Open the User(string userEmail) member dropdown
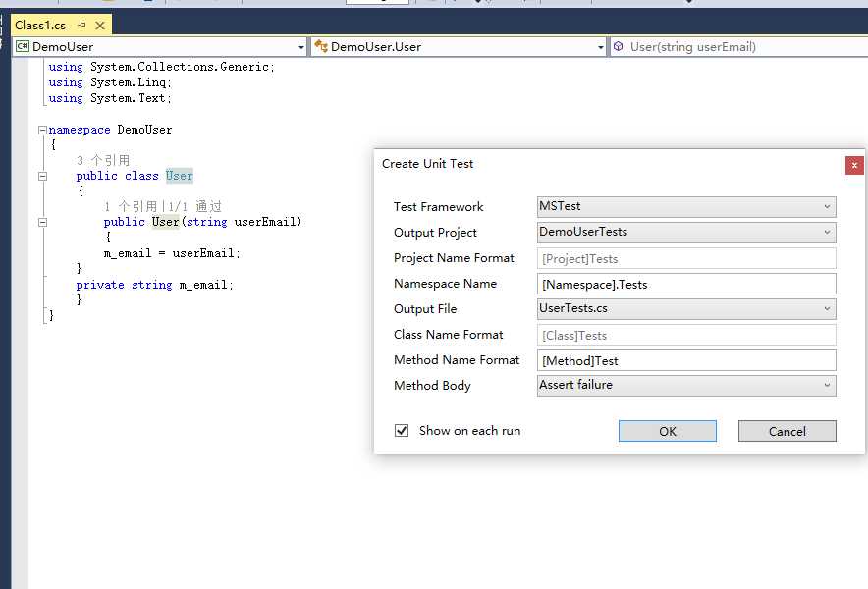This screenshot has height=589, width=868. (739, 47)
